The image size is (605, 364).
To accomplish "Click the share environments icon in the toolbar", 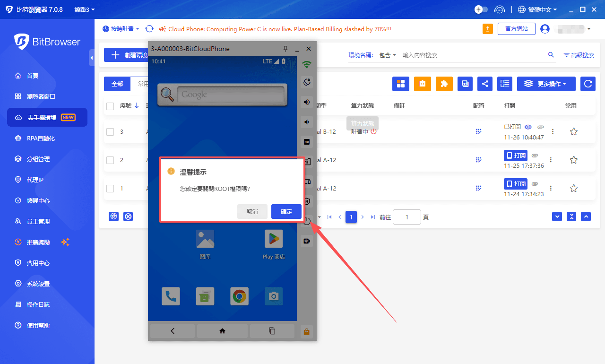I will point(484,84).
